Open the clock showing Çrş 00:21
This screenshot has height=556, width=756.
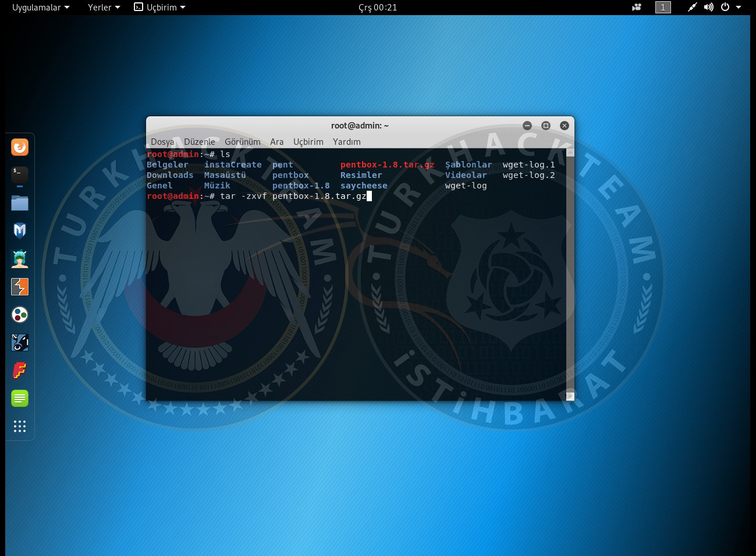378,8
